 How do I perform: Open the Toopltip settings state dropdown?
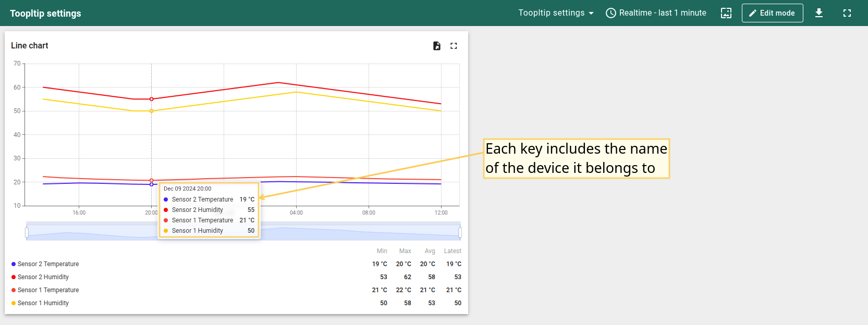click(556, 13)
